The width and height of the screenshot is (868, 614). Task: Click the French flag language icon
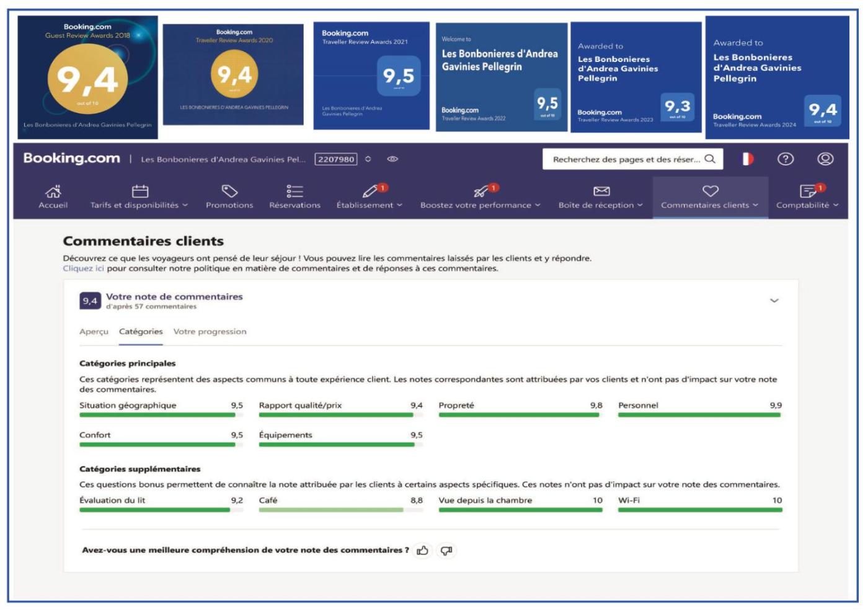[748, 159]
